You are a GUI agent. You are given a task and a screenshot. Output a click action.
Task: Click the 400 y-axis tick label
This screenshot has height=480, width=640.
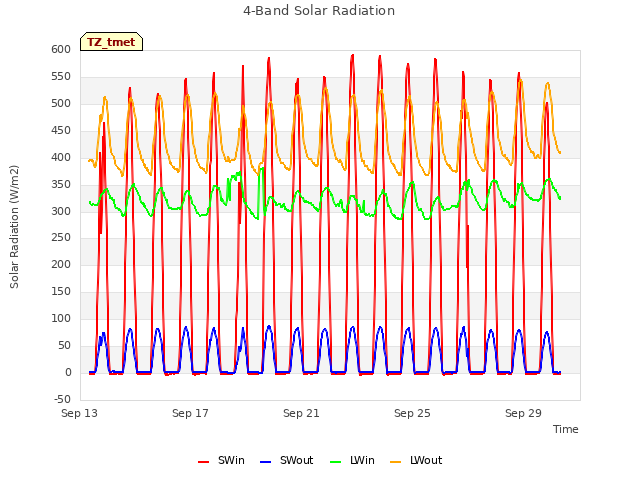[61, 157]
